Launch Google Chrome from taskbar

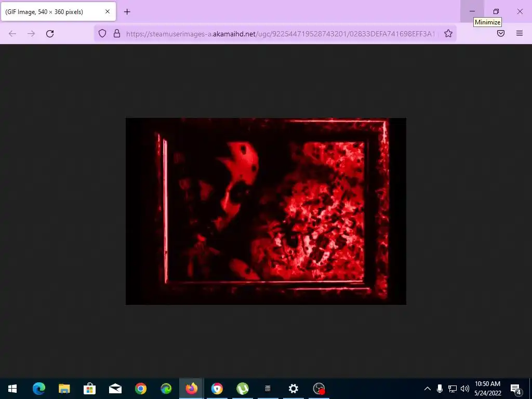tap(140, 389)
